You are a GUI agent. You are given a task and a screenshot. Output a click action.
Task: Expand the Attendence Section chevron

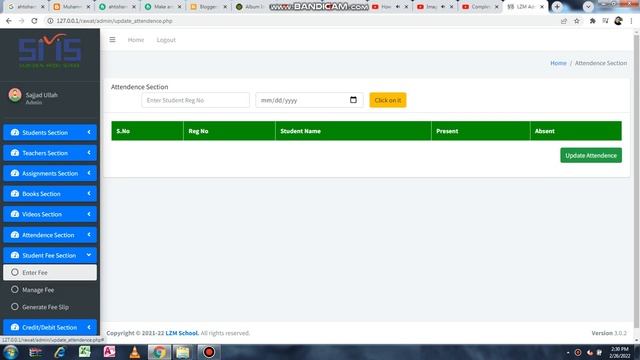(x=89, y=235)
